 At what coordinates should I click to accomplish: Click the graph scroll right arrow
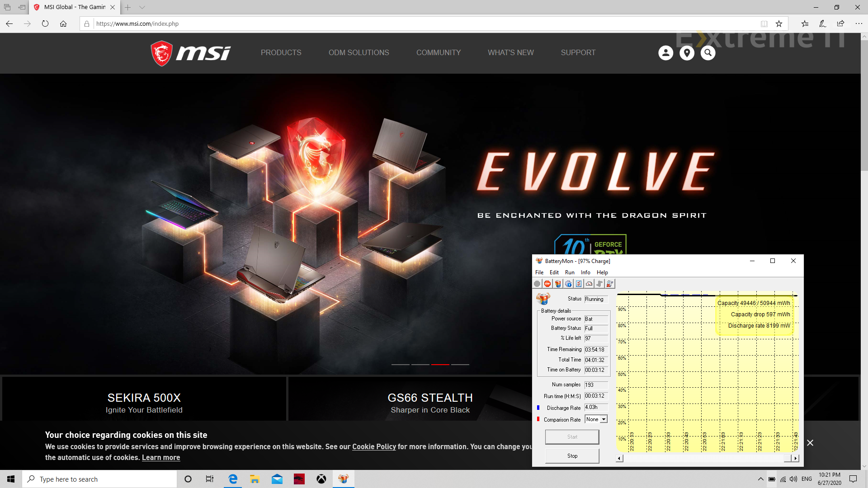[795, 458]
